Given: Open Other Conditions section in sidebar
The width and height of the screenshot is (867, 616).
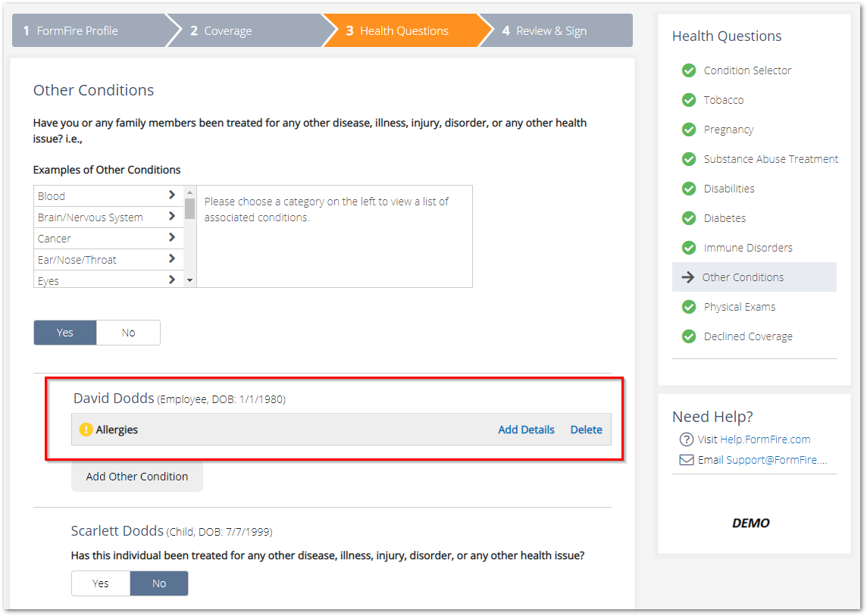Looking at the screenshot, I should click(754, 277).
